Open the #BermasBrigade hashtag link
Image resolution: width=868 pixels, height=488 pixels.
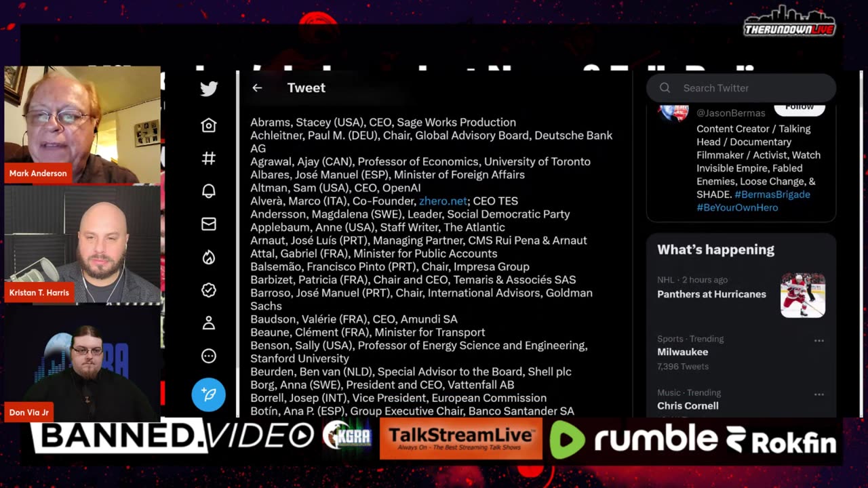click(x=772, y=194)
